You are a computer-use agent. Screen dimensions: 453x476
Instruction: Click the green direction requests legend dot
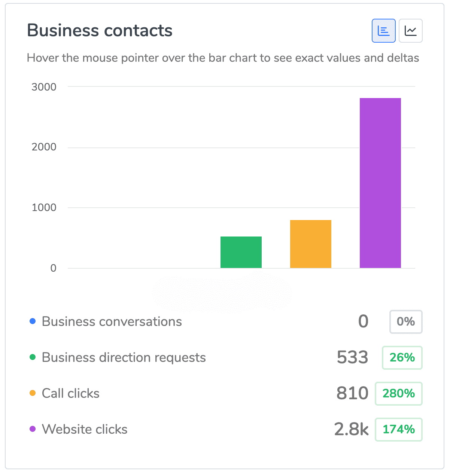point(33,357)
